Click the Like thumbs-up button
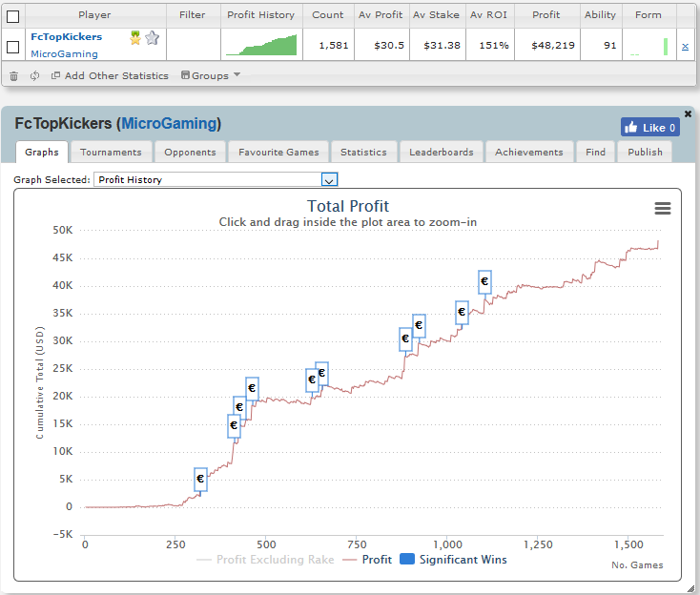 coord(650,127)
